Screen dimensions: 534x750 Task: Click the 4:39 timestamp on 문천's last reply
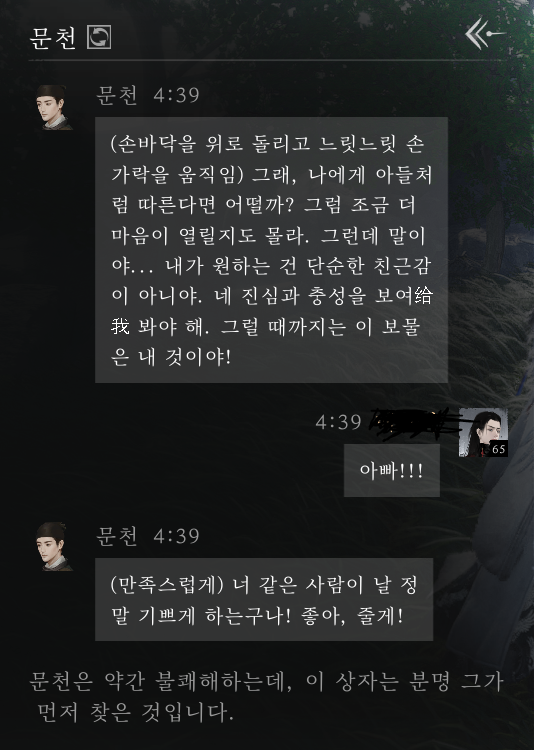point(177,536)
